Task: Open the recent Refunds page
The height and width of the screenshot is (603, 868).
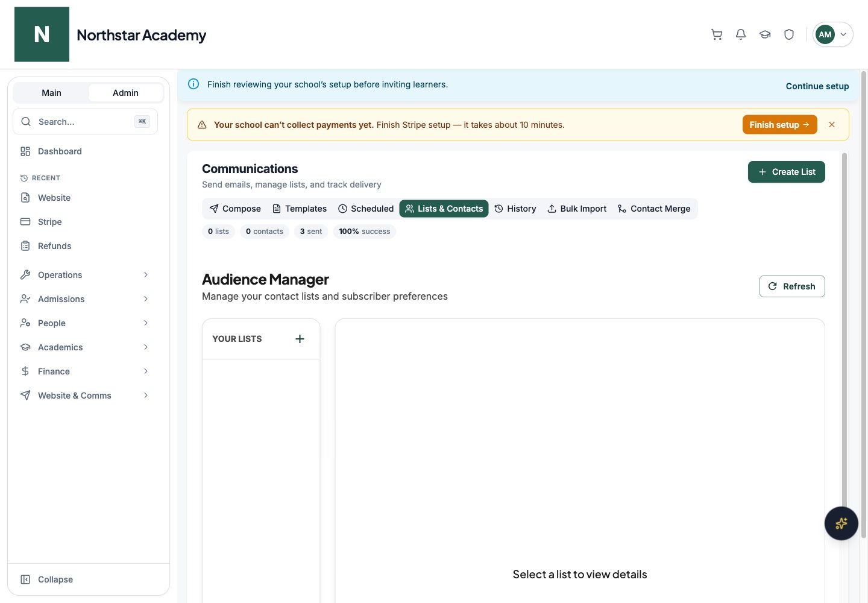Action: [85, 246]
